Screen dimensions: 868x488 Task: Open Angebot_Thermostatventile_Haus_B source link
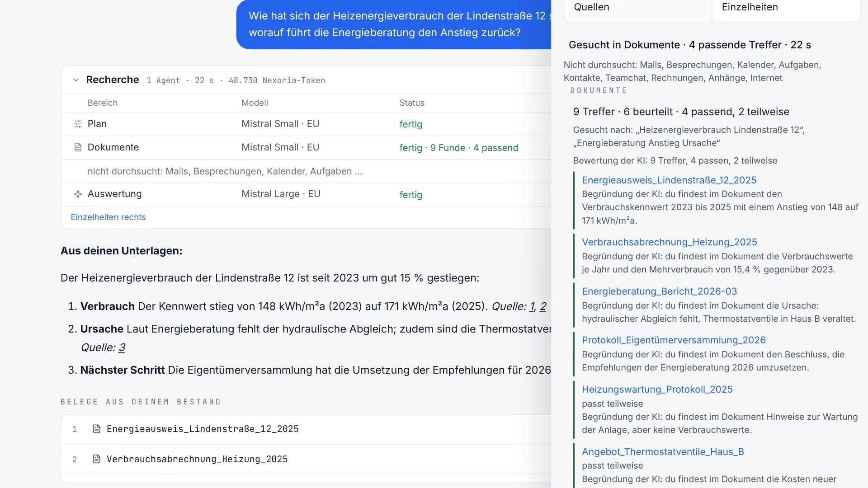pyautogui.click(x=663, y=452)
